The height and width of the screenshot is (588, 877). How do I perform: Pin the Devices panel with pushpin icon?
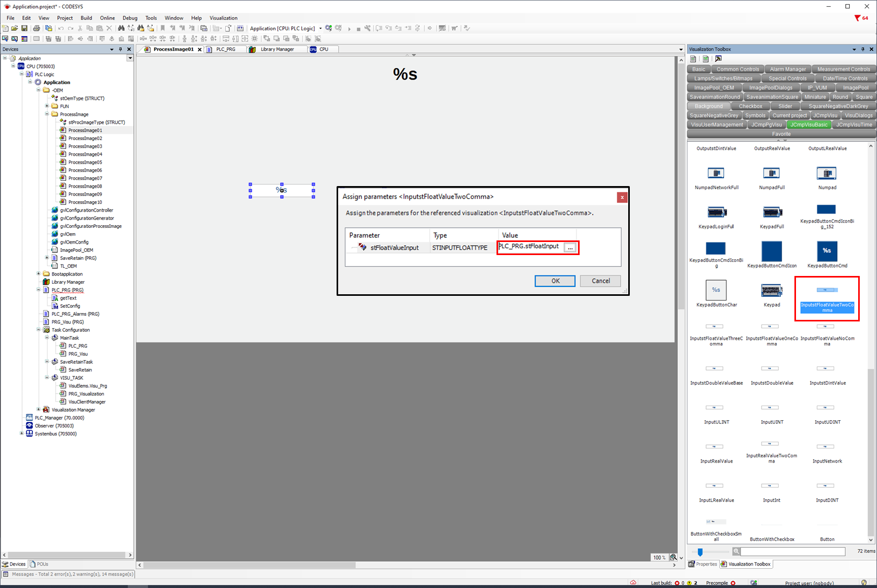[120, 49]
